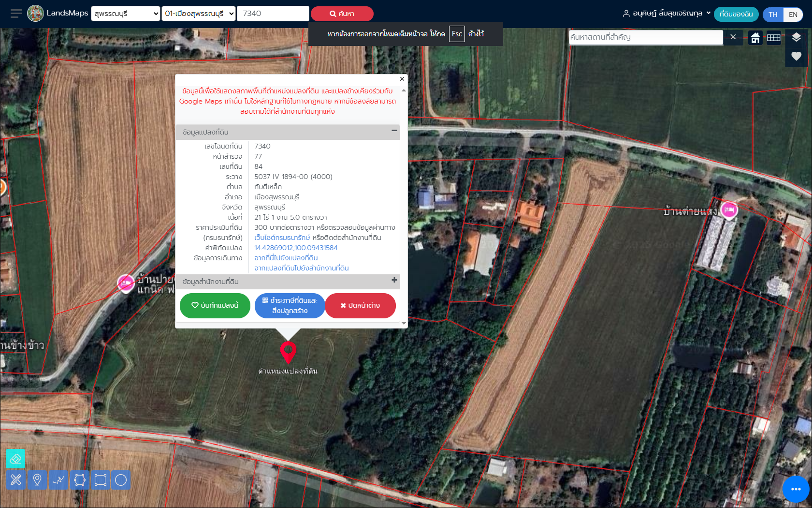Expand the ข้อมูลสำนักงานที่ดิน section
Image resolution: width=812 pixels, height=508 pixels.
click(394, 281)
